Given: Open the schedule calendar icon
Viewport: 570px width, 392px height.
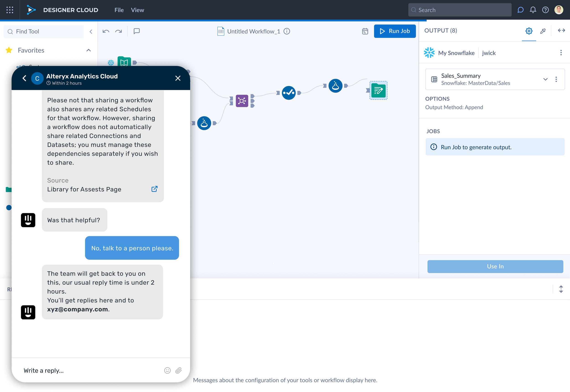Looking at the screenshot, I should tap(365, 31).
